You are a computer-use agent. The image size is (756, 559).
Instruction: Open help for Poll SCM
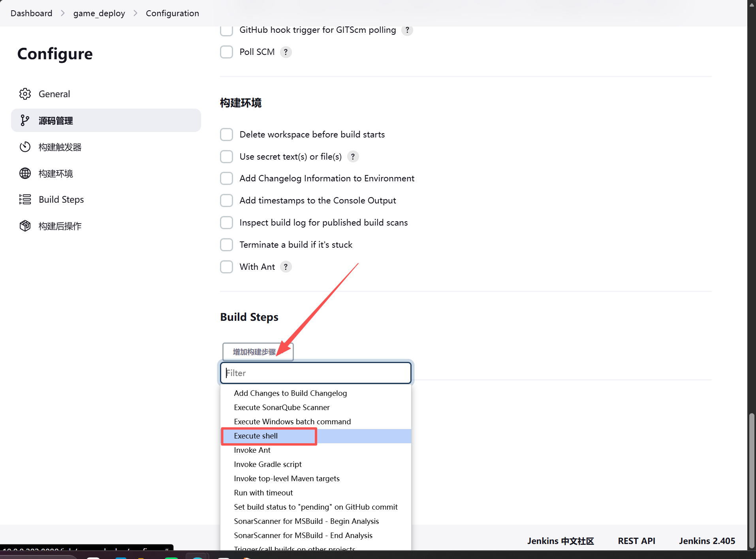(286, 52)
